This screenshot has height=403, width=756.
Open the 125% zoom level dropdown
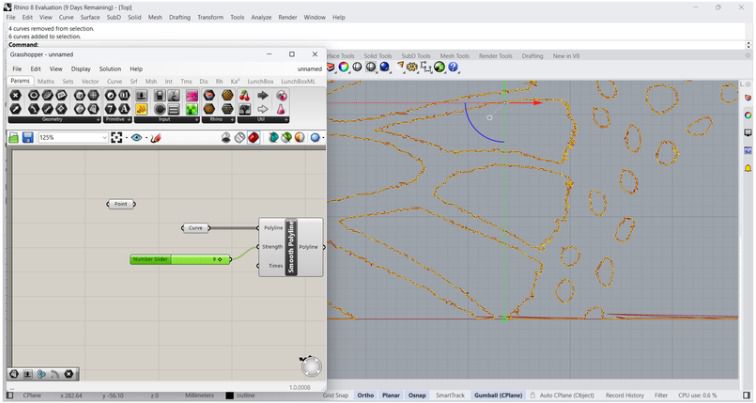(x=104, y=137)
